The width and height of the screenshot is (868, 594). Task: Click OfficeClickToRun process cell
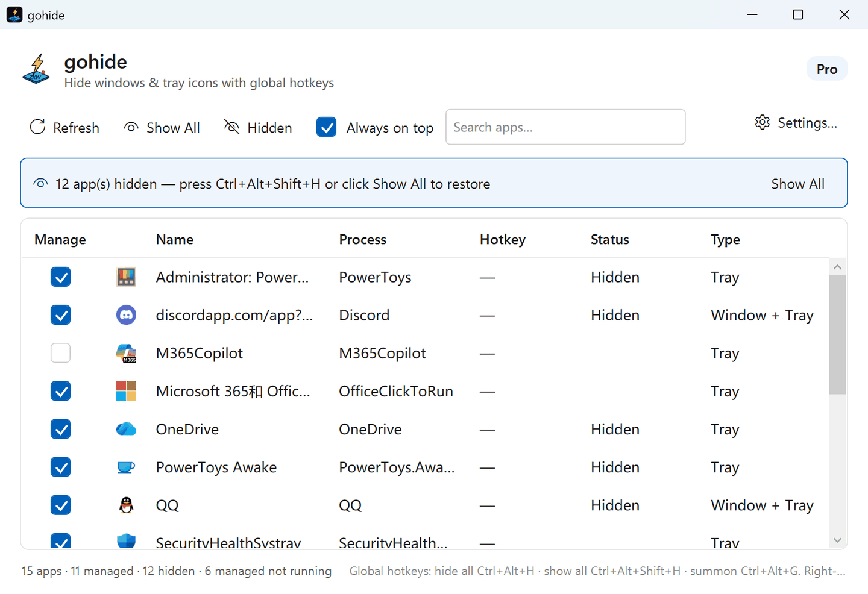tap(396, 391)
